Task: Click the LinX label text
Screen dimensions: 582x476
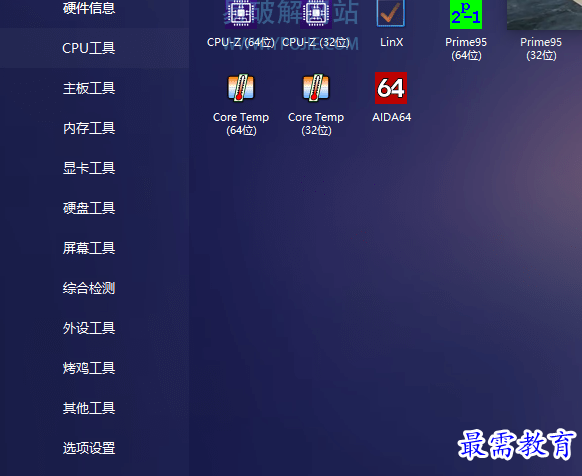Action: click(x=392, y=42)
